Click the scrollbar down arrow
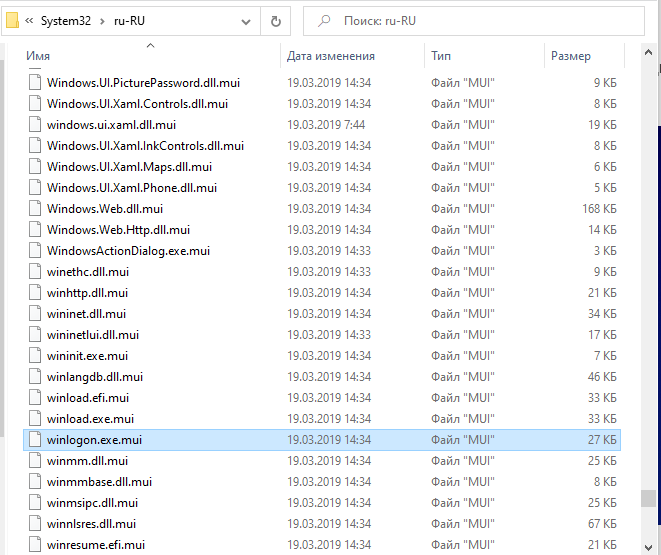 tap(648, 547)
